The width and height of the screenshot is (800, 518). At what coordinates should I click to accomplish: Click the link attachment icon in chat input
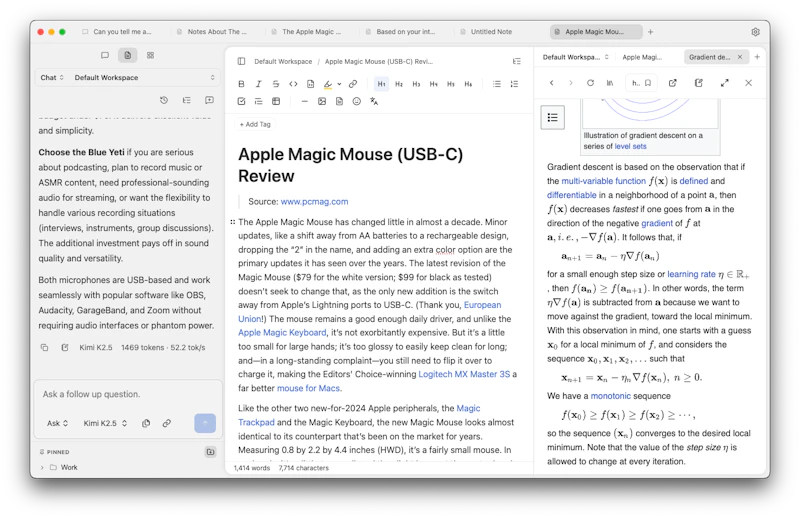pyautogui.click(x=167, y=423)
